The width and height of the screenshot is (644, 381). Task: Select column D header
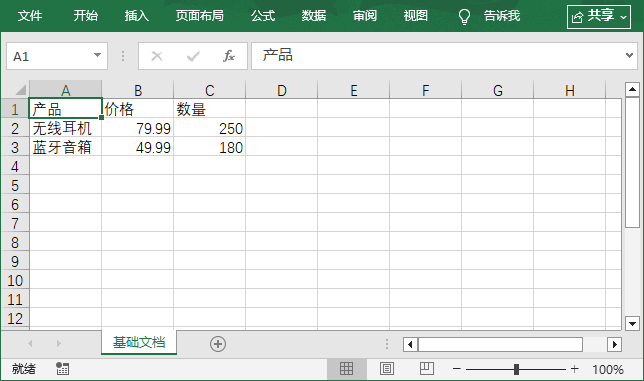tap(281, 90)
